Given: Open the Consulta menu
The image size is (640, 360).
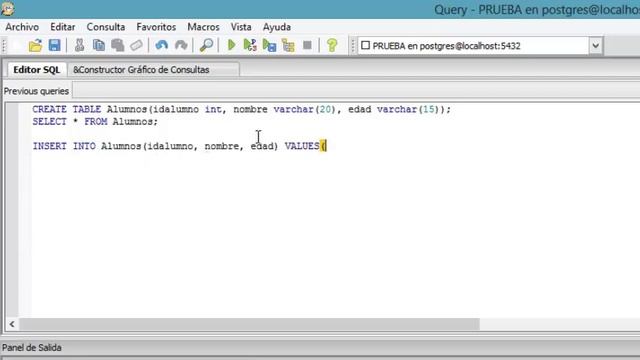Looking at the screenshot, I should (106, 27).
